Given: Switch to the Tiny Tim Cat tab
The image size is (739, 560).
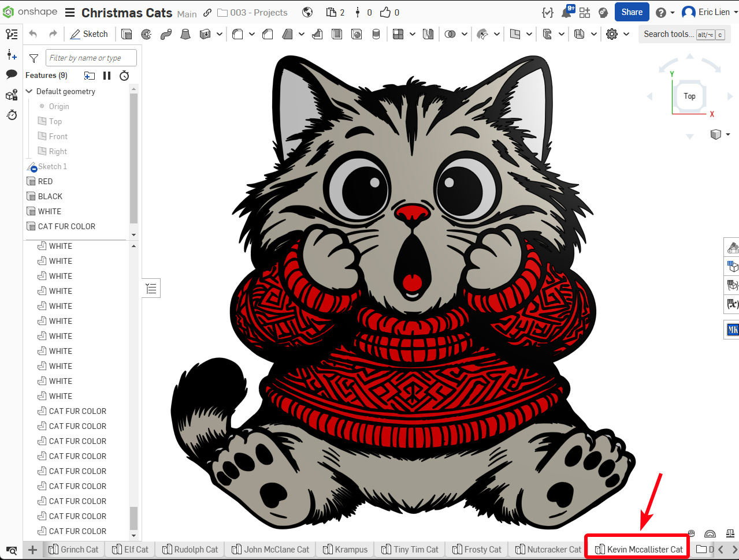Looking at the screenshot, I should coord(410,550).
